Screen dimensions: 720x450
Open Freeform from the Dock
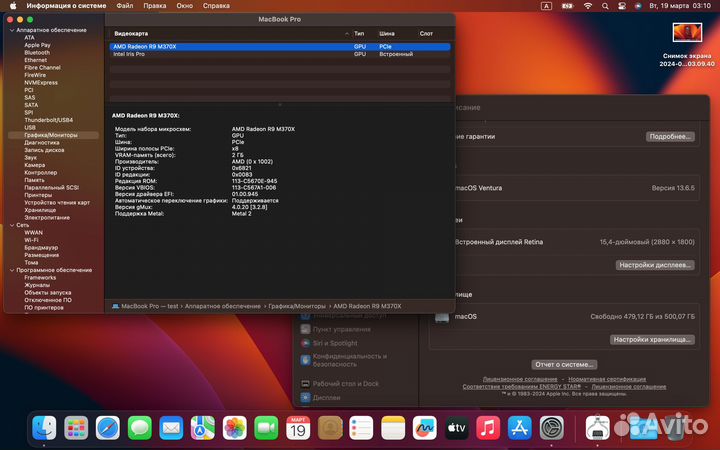pos(425,428)
